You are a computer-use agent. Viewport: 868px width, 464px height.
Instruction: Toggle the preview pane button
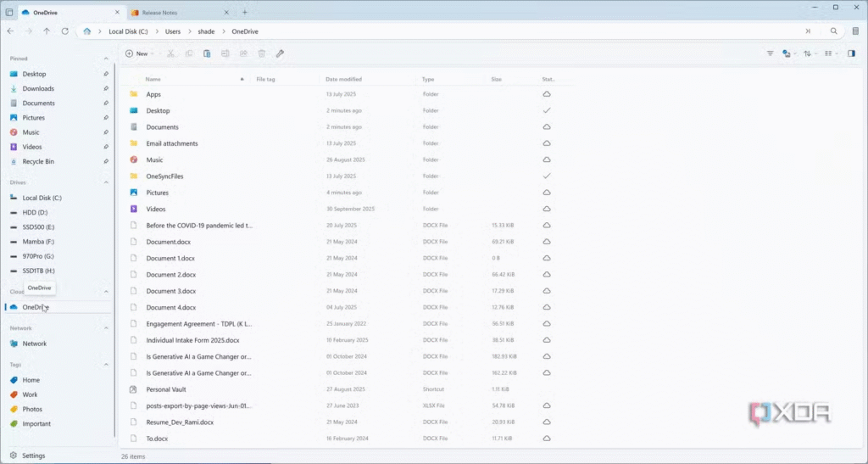(852, 53)
